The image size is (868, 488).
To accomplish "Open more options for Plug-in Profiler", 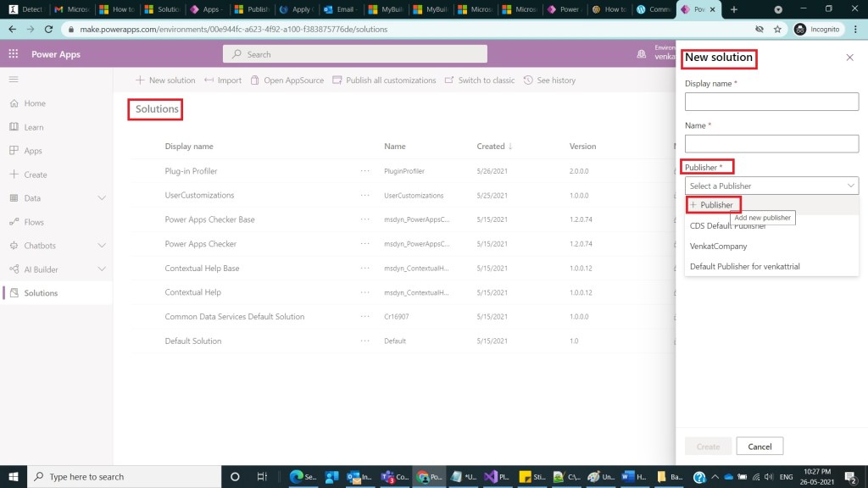I will click(364, 171).
